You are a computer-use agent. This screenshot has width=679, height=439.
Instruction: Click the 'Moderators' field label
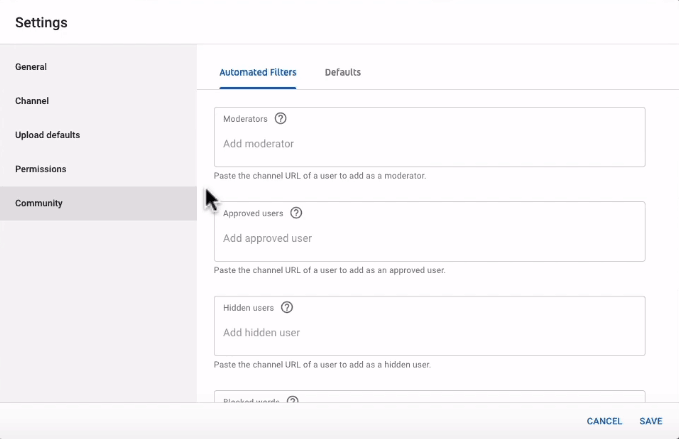coord(245,119)
